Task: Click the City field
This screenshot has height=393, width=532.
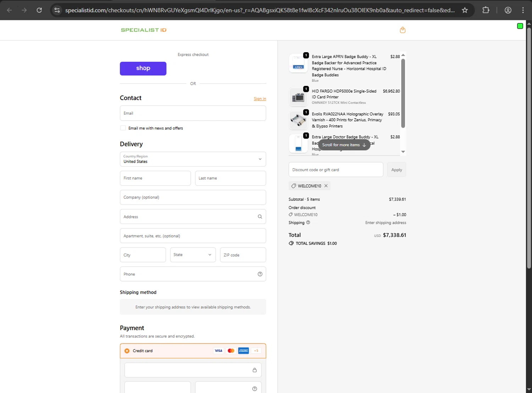Action: (x=143, y=255)
